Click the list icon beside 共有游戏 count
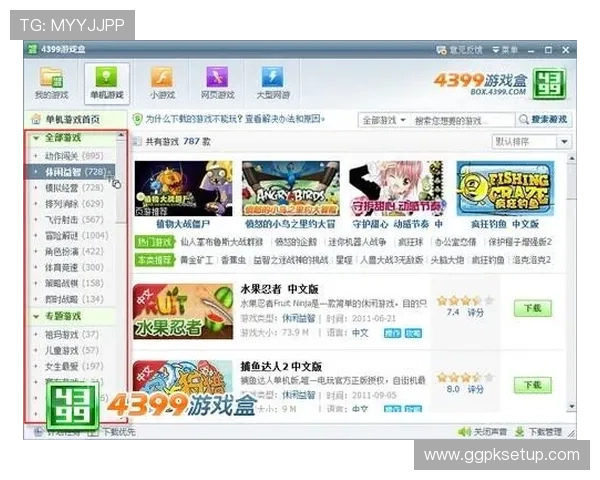Screen dimensions: 600x480 point(137,142)
